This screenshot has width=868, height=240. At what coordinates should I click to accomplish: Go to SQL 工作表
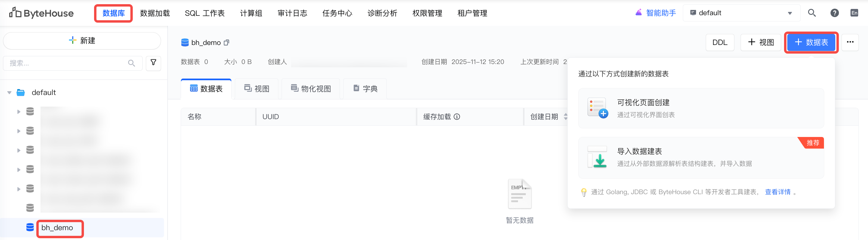pyautogui.click(x=205, y=13)
